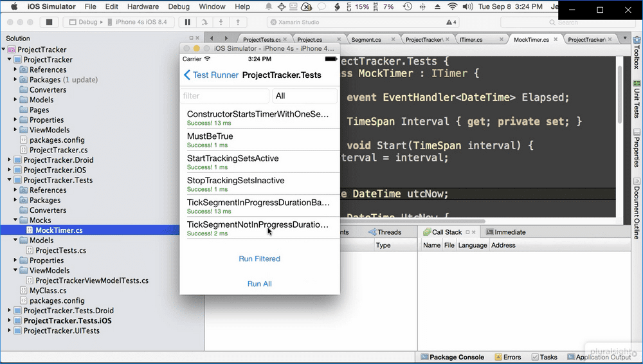Click the Step Over debug icon
Screen dimensions: 643x364
pos(204,22)
